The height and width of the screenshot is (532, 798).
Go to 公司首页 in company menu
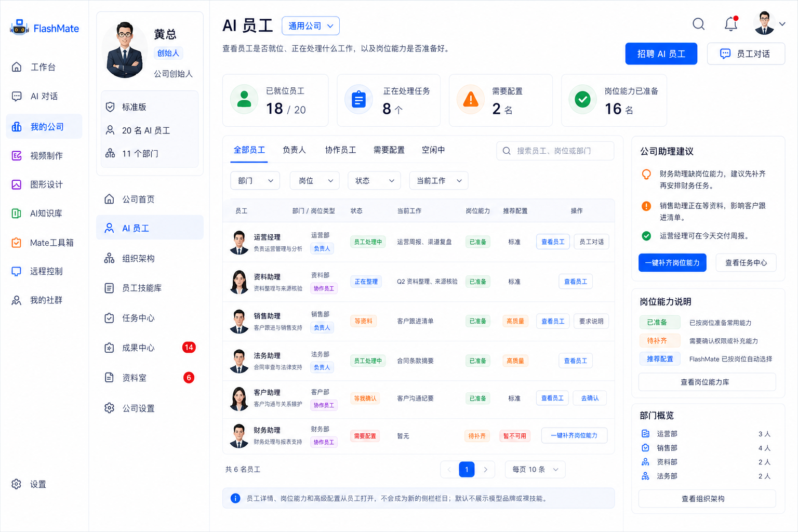(x=150, y=199)
